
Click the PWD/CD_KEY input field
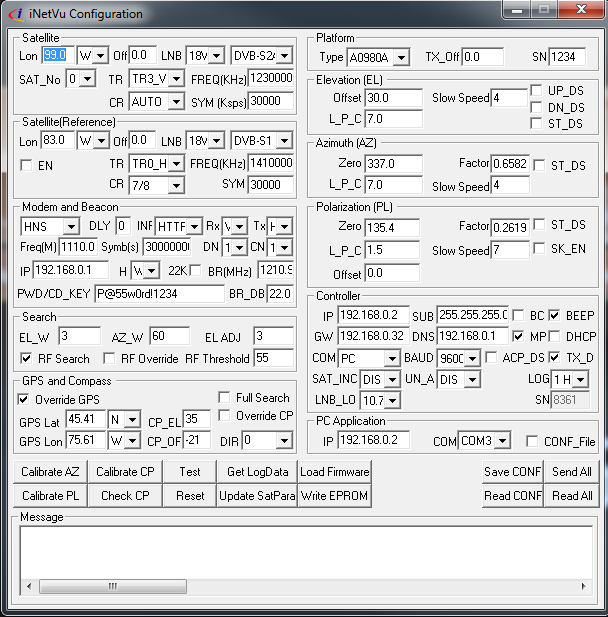[159, 294]
